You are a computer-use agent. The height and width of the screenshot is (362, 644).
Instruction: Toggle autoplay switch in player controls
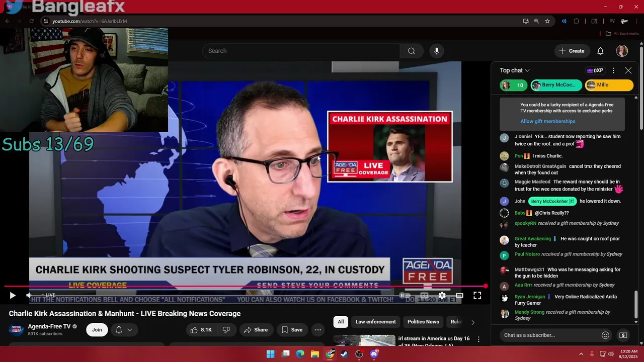[405, 296]
